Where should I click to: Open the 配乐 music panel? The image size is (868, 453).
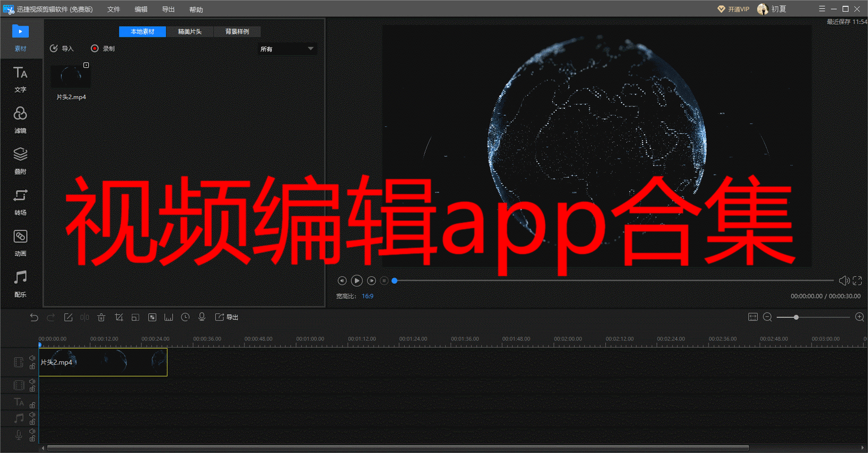pos(20,284)
